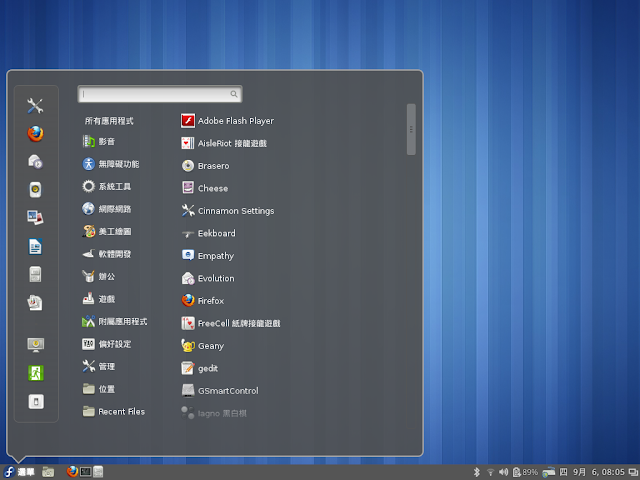
Task: Click the 選單 menu button on panel
Action: tap(19, 471)
